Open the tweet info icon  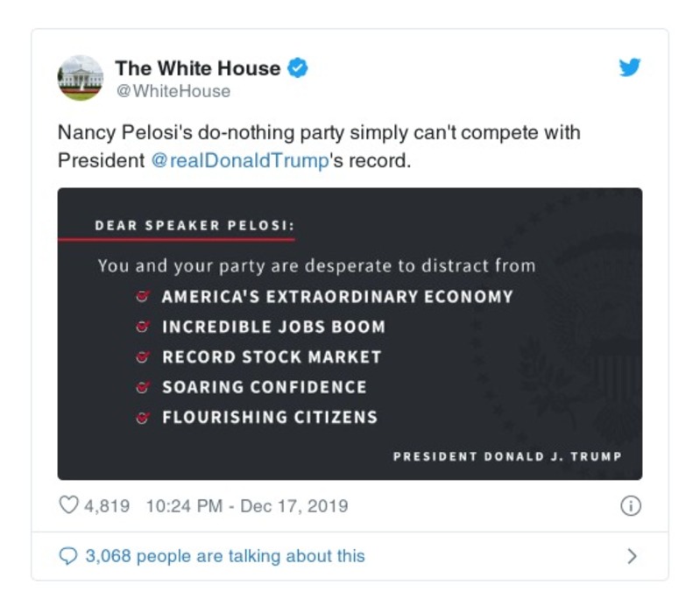631,506
